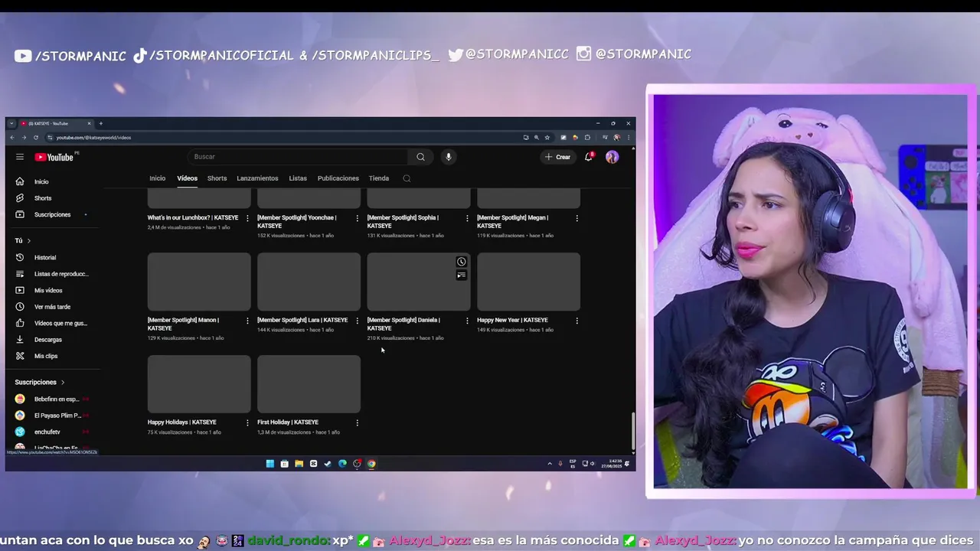Open a new browser tab
980x551 pixels.
101,123
